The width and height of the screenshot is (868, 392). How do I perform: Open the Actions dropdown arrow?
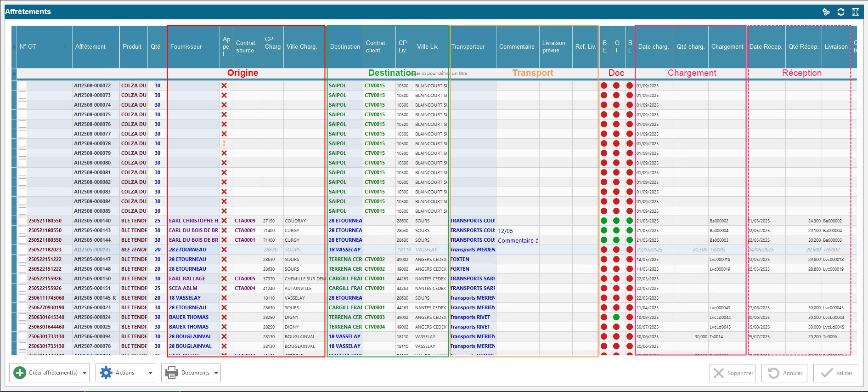pyautogui.click(x=150, y=373)
